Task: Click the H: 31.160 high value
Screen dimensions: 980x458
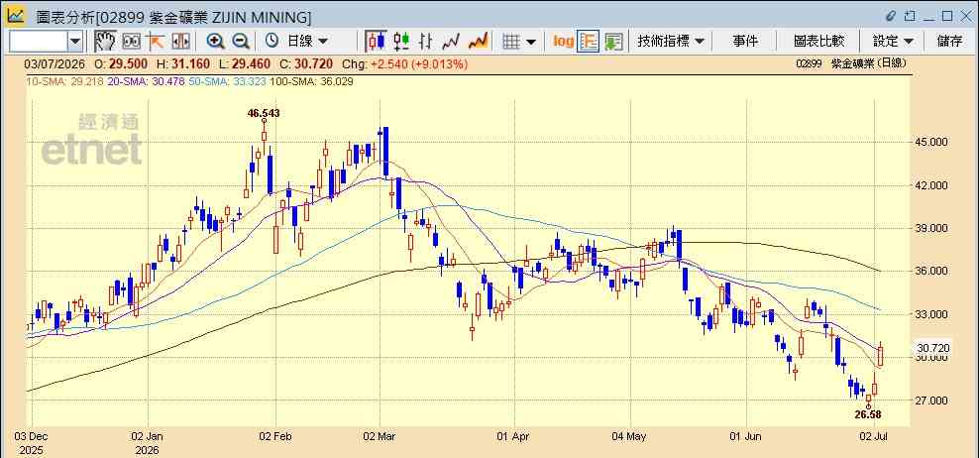Action: (x=182, y=63)
